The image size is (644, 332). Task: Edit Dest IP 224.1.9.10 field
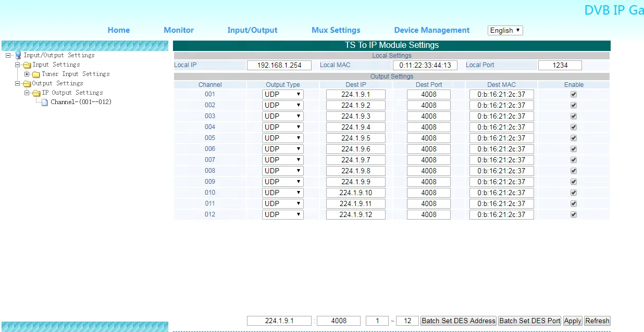(x=356, y=193)
